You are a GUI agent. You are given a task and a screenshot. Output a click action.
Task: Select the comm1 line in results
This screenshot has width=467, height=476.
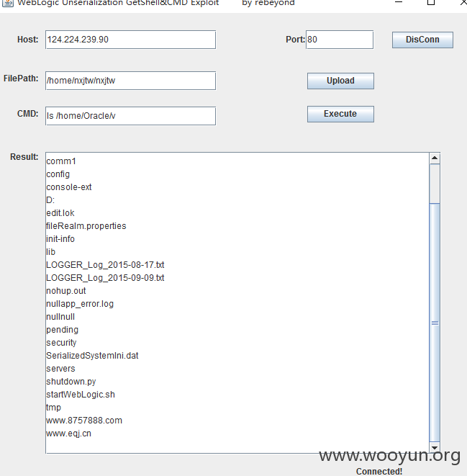(61, 161)
